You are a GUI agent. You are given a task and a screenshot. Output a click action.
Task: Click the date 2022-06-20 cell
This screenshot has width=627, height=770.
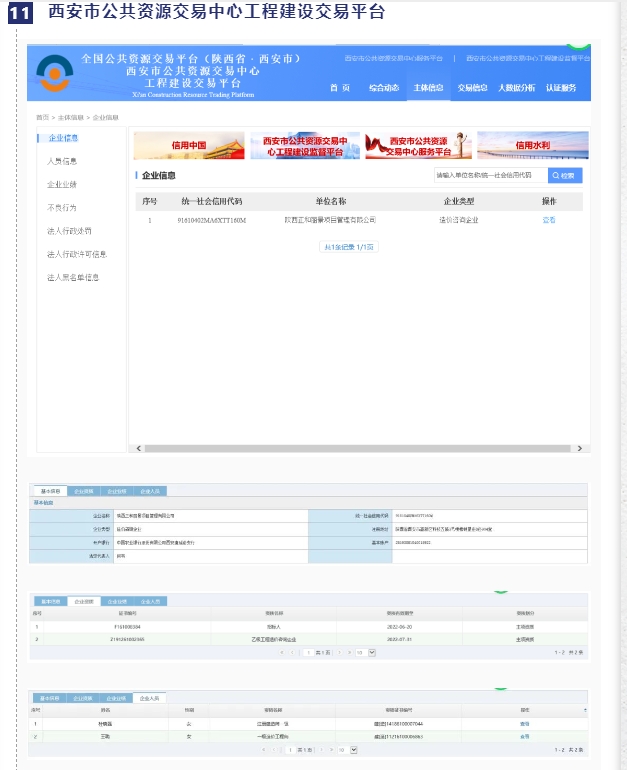[x=399, y=627]
